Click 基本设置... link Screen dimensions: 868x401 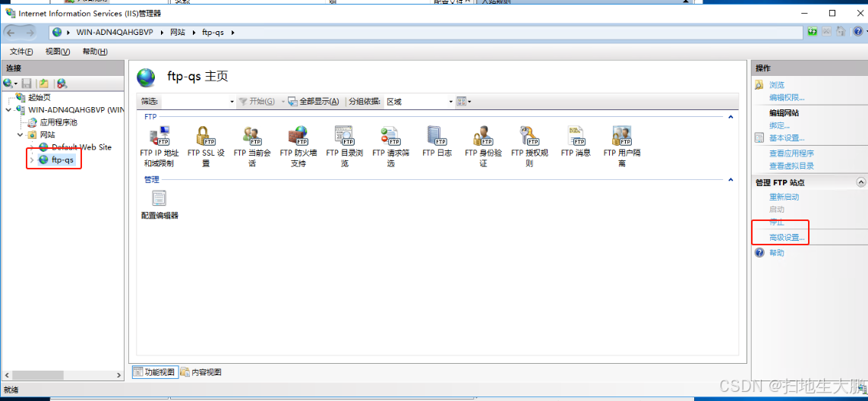point(787,138)
